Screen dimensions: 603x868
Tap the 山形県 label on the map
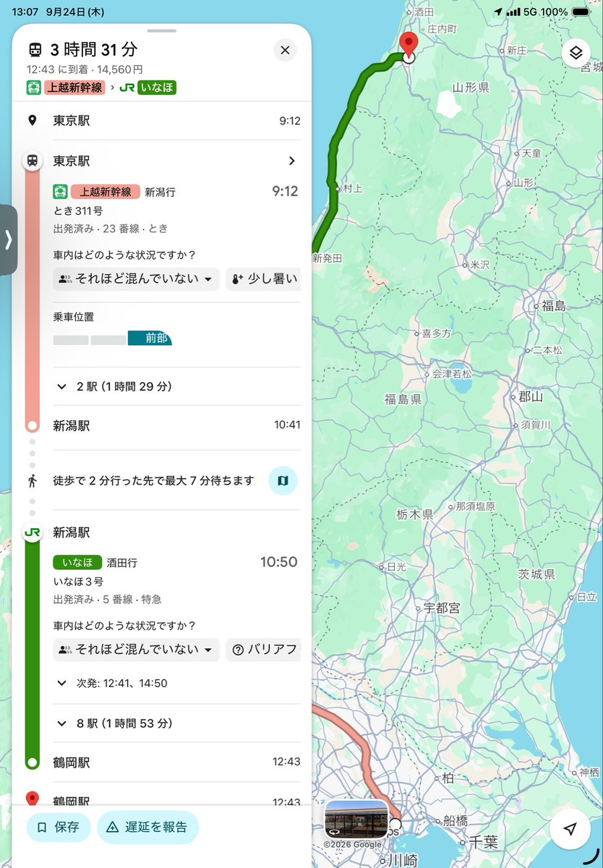pyautogui.click(x=471, y=88)
